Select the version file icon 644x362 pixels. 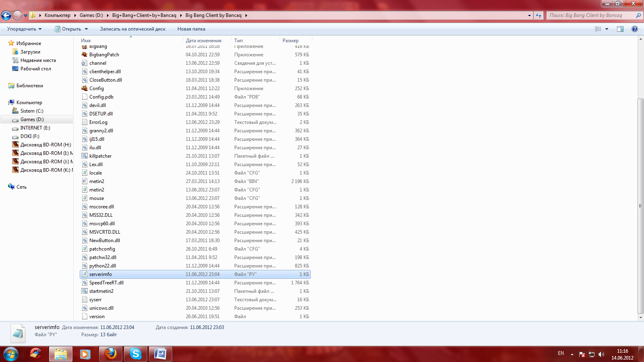click(85, 317)
